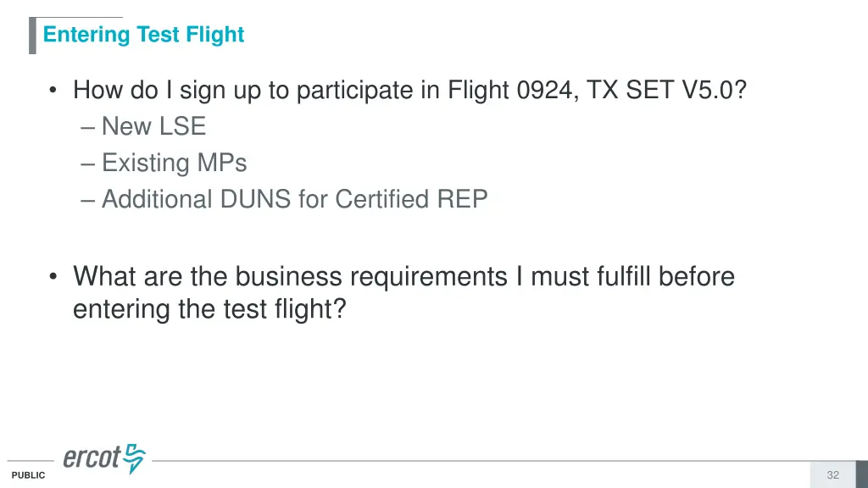
Task: Click the slide number 32 box
Action: pos(832,475)
